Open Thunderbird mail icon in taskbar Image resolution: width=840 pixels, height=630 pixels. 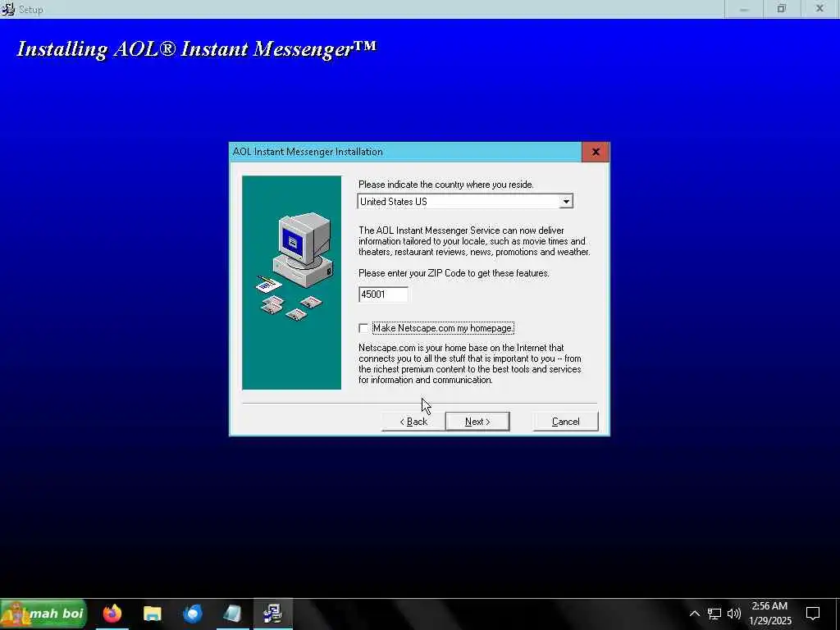(192, 614)
